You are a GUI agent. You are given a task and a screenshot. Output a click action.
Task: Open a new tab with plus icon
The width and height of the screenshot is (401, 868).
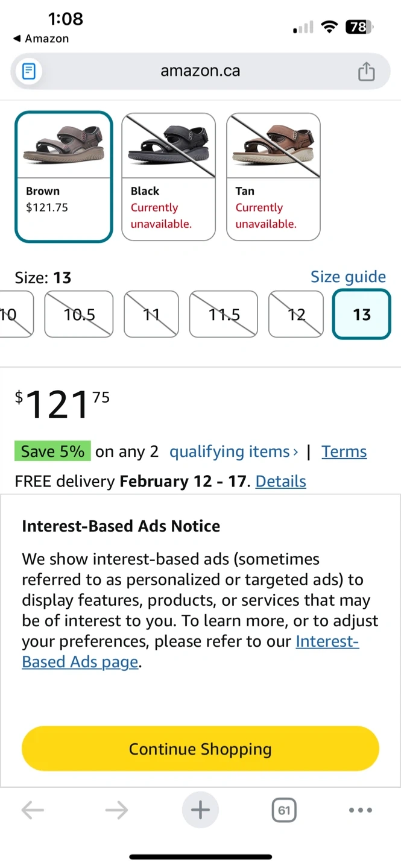point(200,810)
